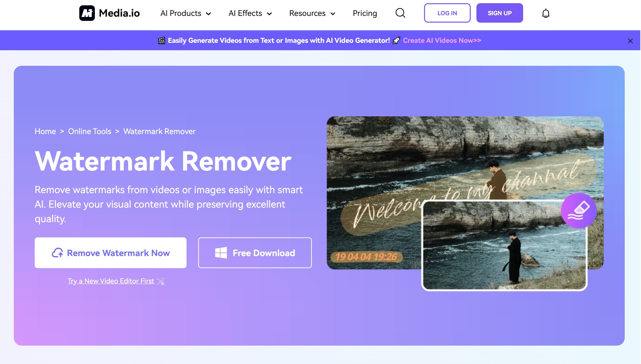Navigate to Online Tools breadcrumb

pyautogui.click(x=89, y=131)
